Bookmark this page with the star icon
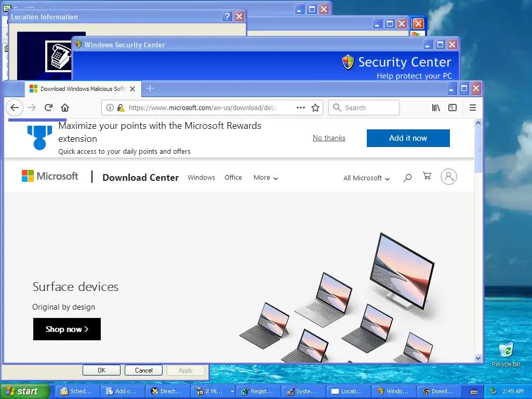The width and height of the screenshot is (532, 399). (315, 108)
